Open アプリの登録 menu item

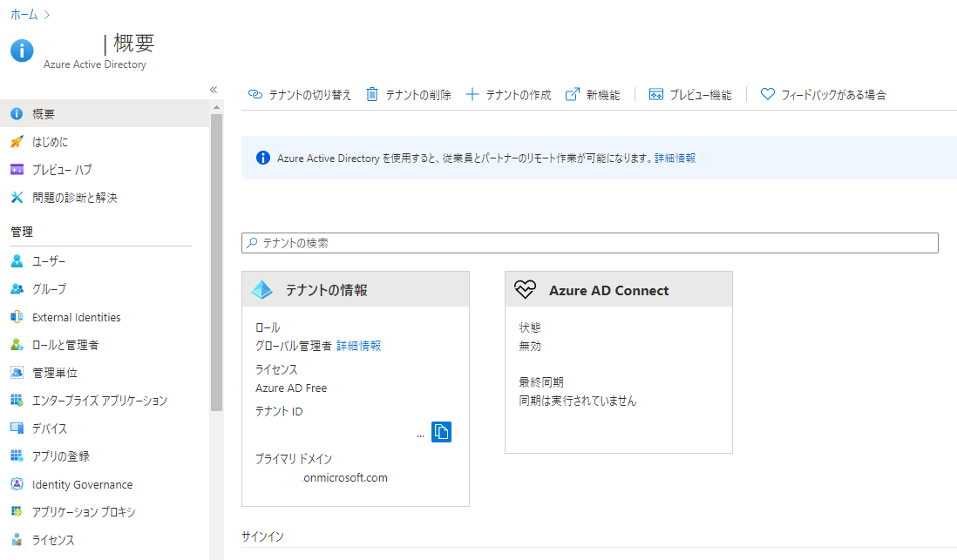[x=105, y=455]
